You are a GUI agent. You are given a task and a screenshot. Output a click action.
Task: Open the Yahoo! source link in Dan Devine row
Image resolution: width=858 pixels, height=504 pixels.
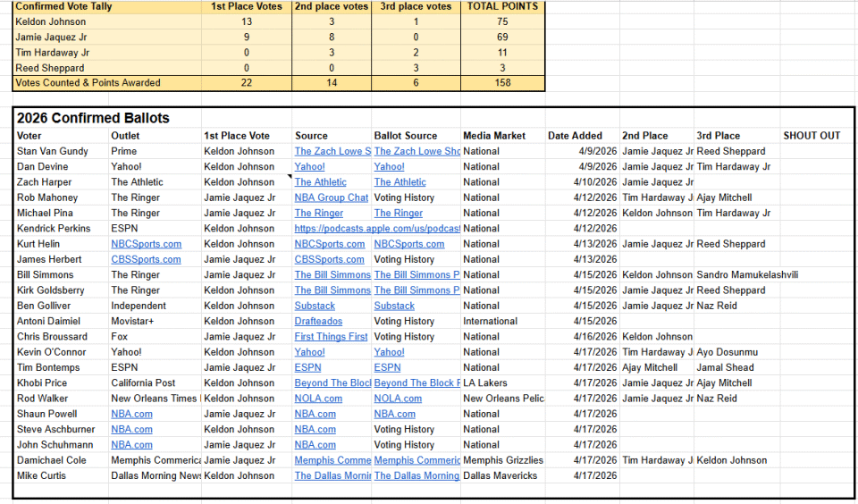(310, 166)
